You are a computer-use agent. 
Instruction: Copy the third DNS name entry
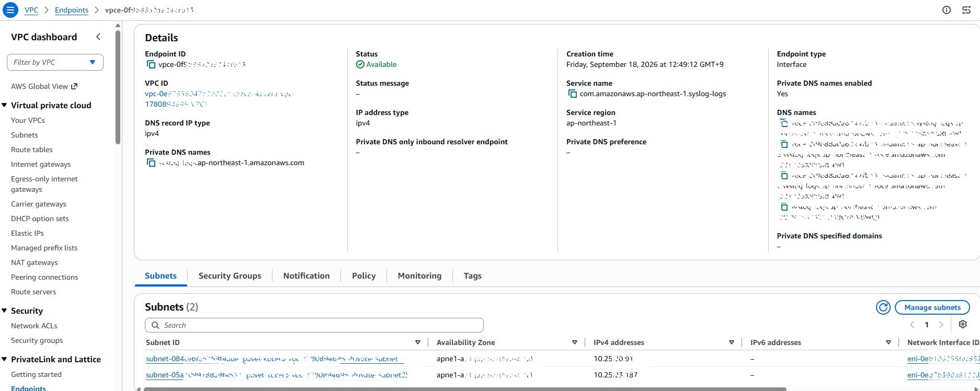pyautogui.click(x=783, y=176)
